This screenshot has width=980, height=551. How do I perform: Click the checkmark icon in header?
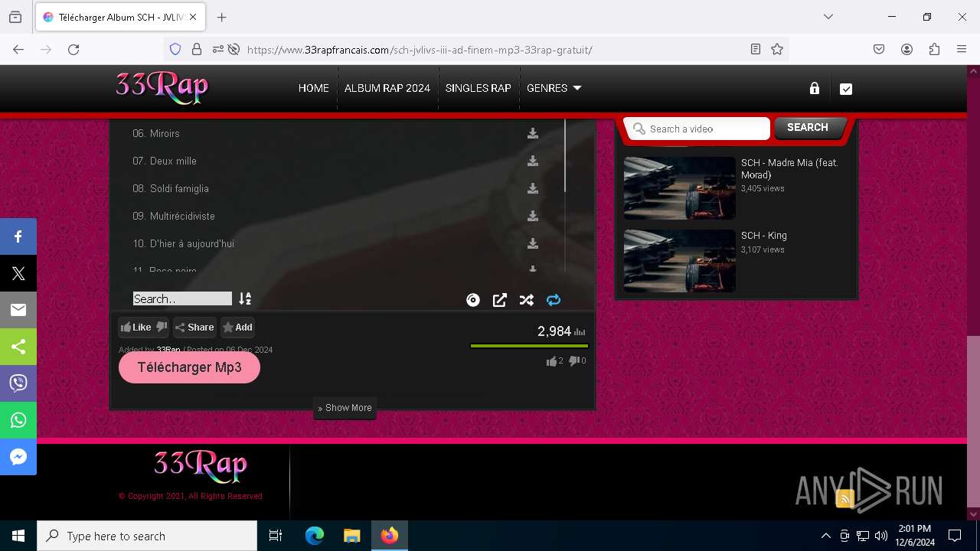[846, 89]
